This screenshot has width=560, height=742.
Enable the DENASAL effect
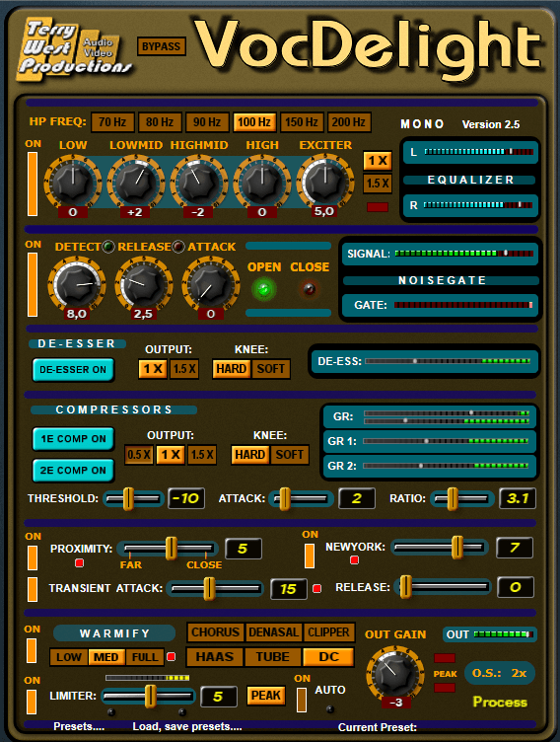(x=273, y=632)
